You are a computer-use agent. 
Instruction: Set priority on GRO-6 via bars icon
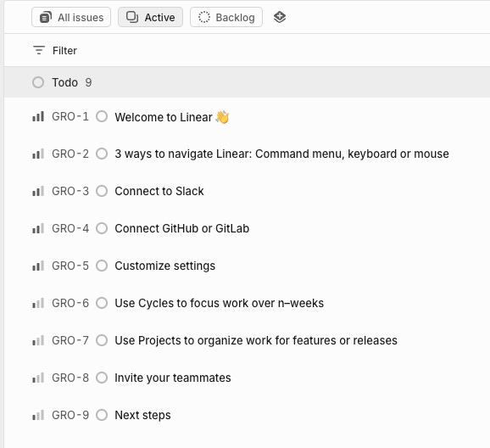pos(38,303)
